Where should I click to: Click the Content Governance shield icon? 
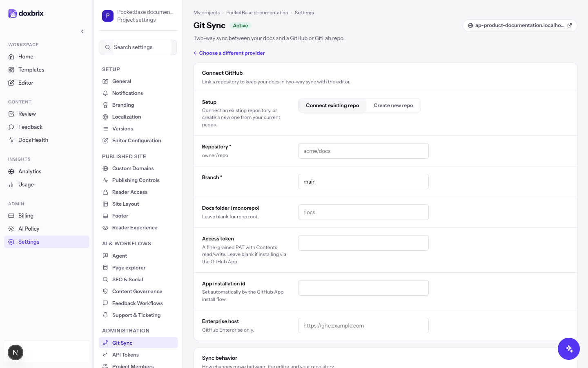click(105, 292)
